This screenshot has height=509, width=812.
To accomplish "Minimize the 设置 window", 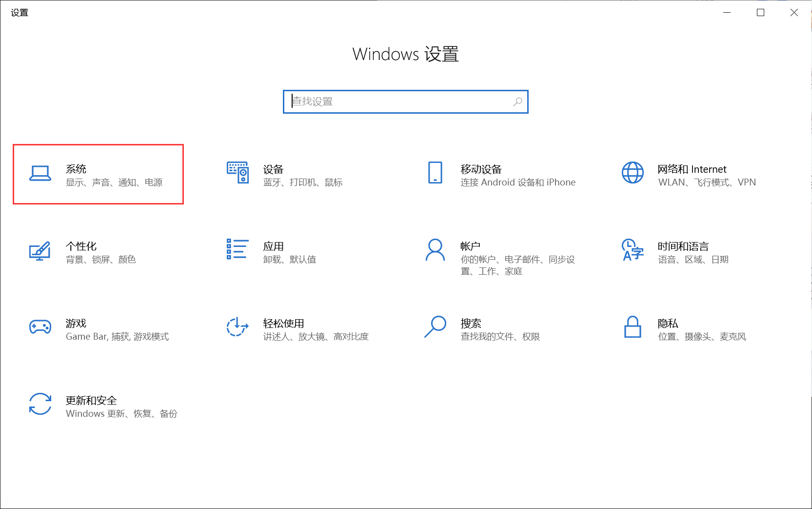I will tap(727, 13).
